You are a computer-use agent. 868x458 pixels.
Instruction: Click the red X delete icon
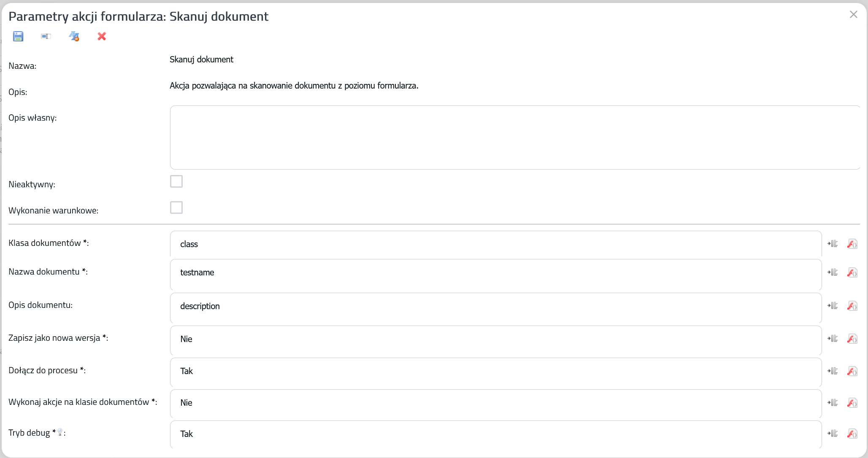coord(102,36)
